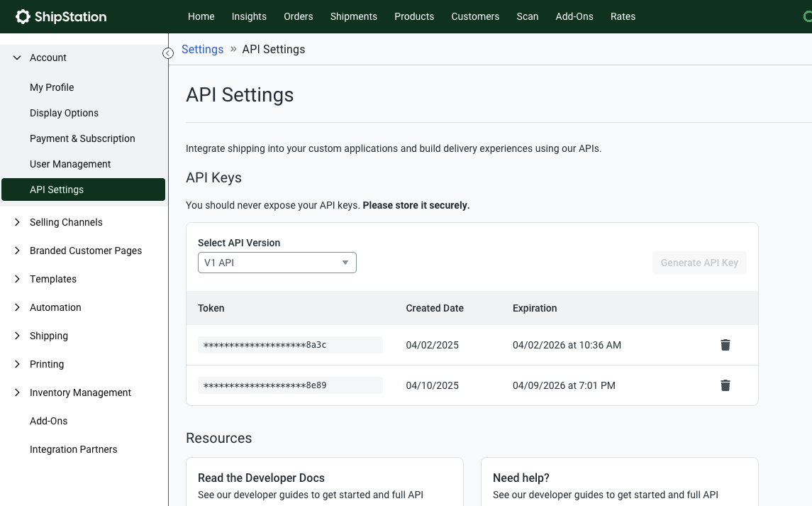Viewport: 812px width, 506px height.
Task: Click the ShipStation logo icon
Action: [23, 16]
